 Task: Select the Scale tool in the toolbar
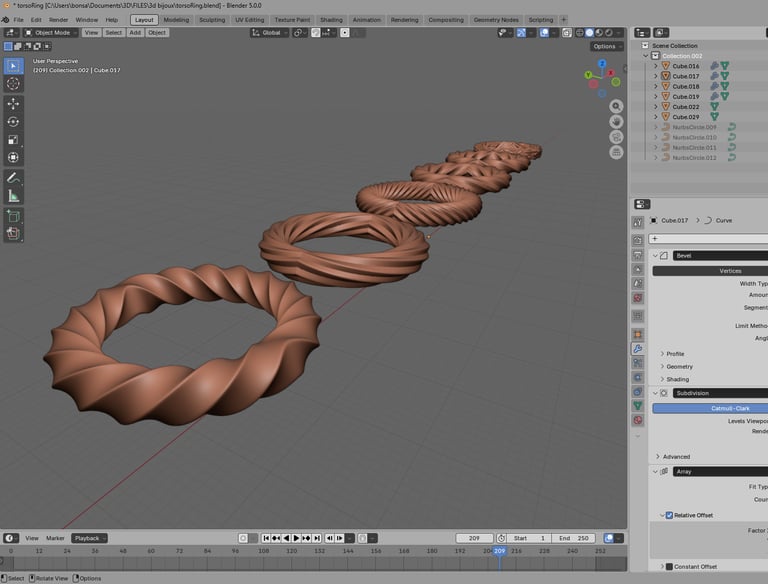click(x=14, y=139)
